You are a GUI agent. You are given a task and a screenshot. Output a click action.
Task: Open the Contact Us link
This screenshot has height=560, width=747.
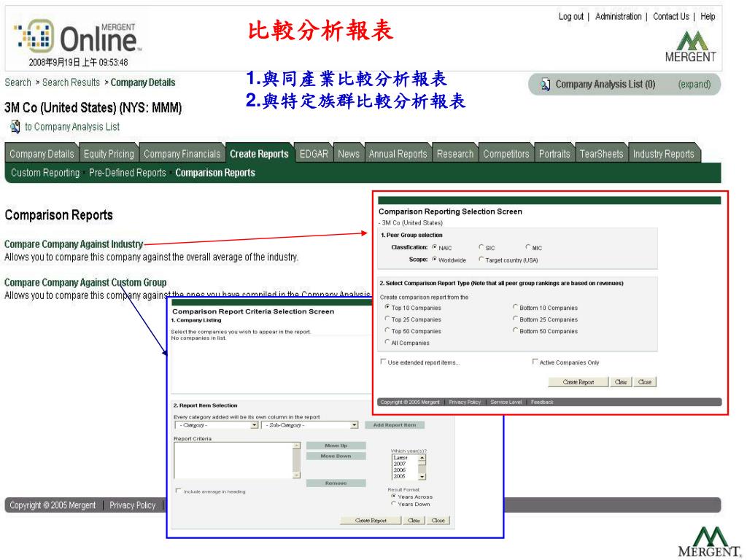671,17
